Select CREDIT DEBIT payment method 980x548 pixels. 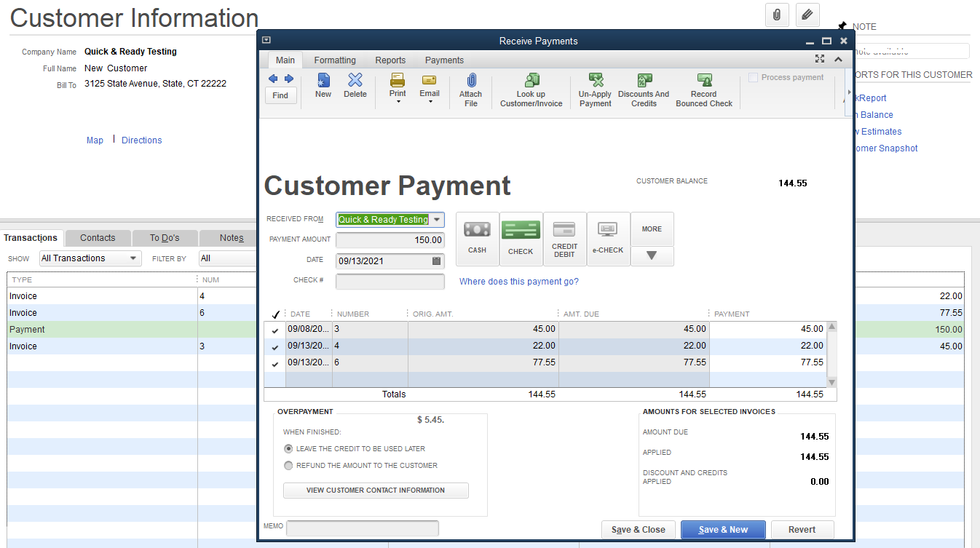click(x=565, y=239)
